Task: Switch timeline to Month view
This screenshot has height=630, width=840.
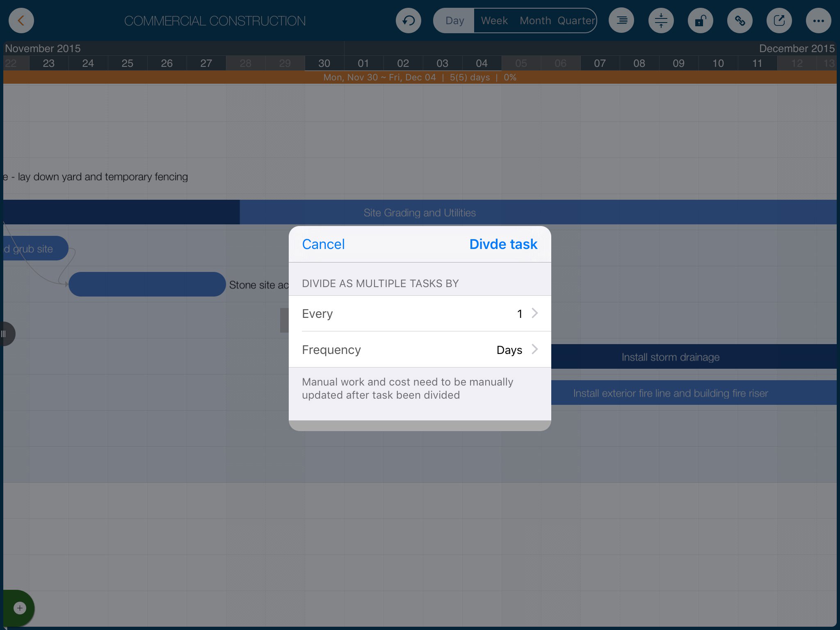Action: point(535,21)
